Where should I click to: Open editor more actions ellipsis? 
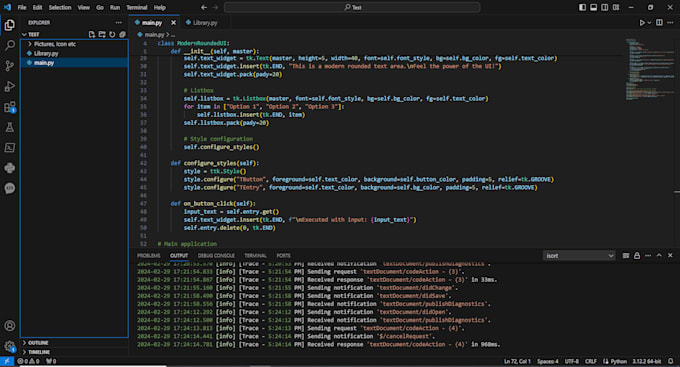coord(670,23)
